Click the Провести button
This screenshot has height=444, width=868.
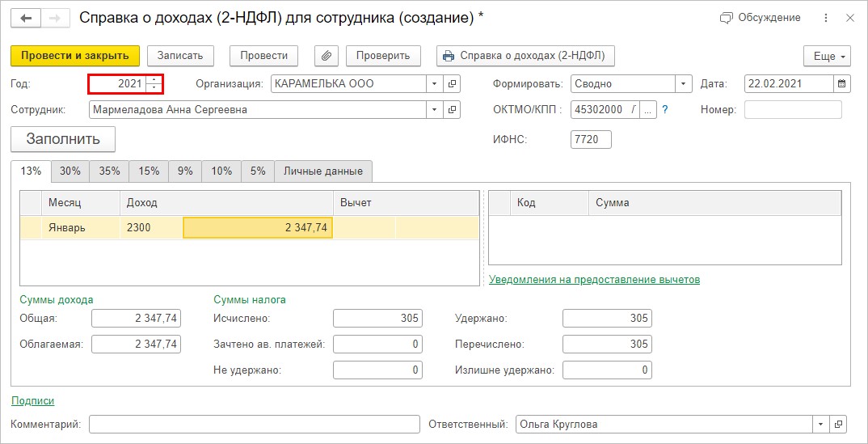(264, 55)
